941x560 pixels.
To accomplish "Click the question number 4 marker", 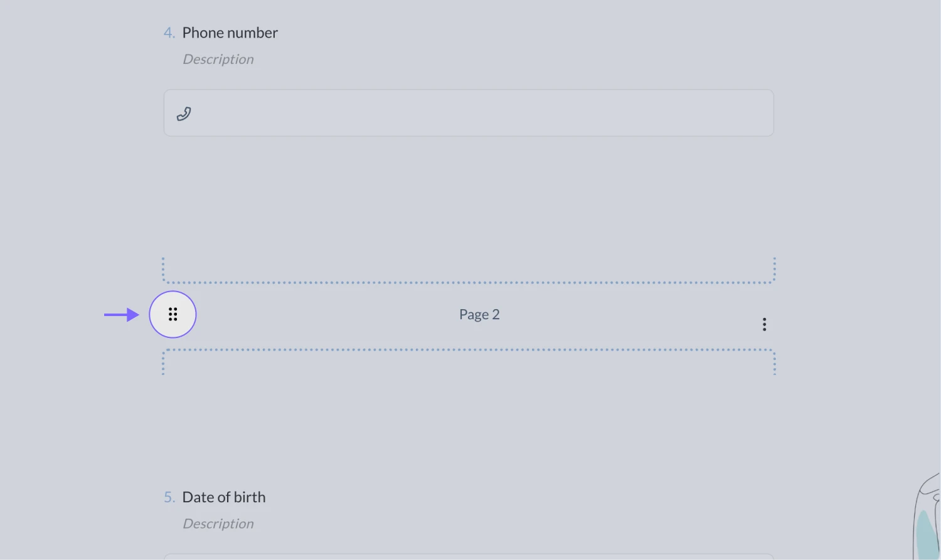I will pos(169,33).
